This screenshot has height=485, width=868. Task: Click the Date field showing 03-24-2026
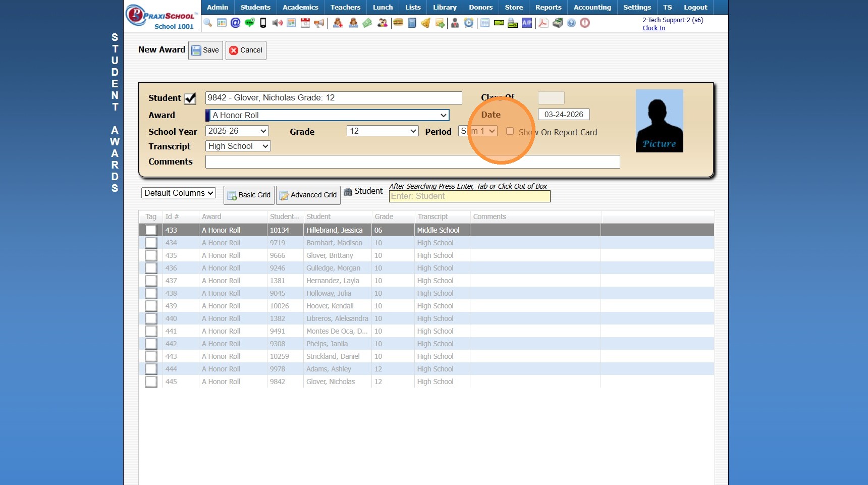coord(564,115)
